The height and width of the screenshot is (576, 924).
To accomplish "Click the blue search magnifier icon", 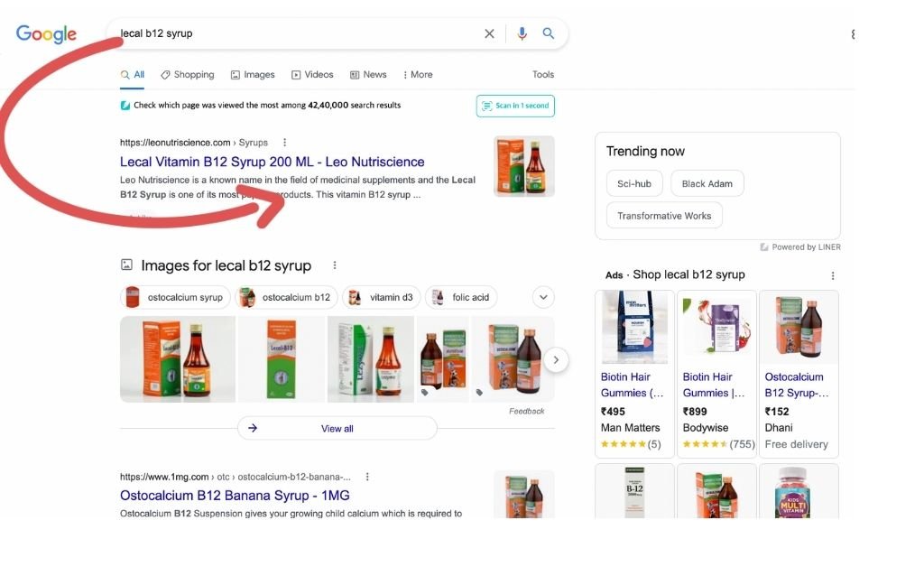I will tap(549, 34).
